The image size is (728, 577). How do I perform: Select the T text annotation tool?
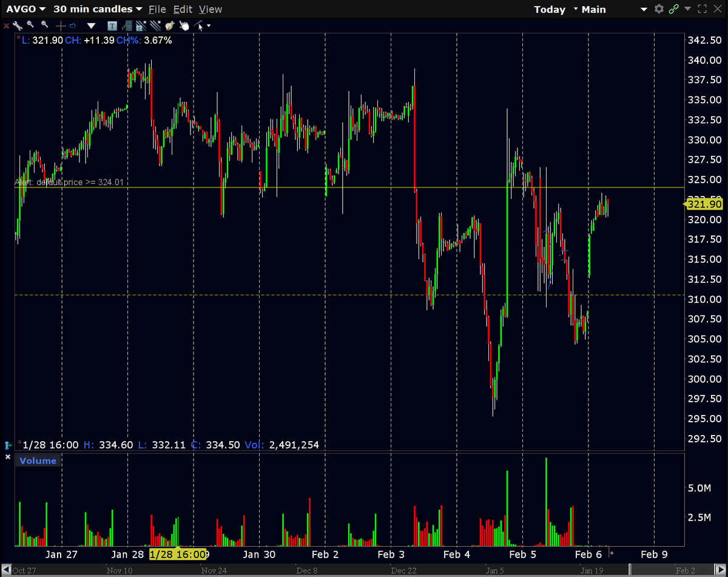tap(112, 25)
